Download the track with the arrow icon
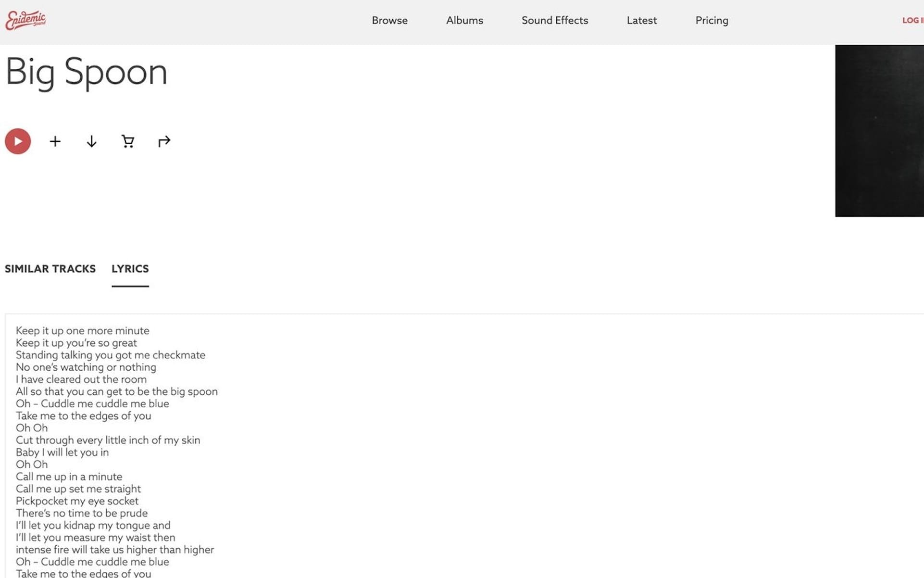 click(x=91, y=141)
